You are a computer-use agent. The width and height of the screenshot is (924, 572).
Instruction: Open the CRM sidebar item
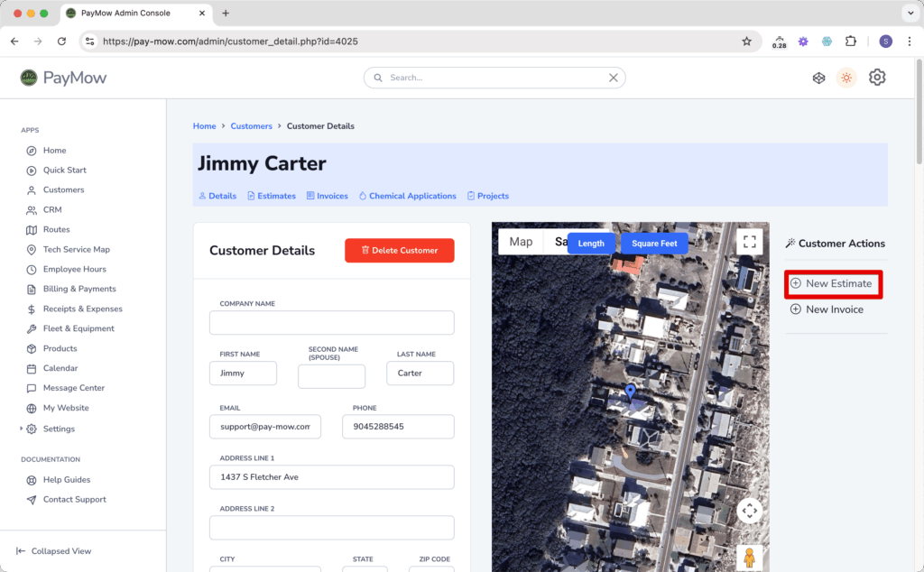(44, 209)
